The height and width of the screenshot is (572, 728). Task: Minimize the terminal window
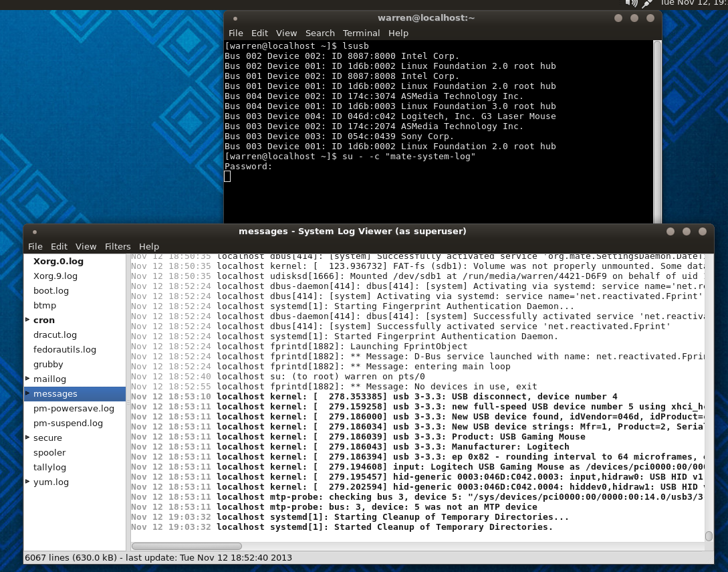click(618, 18)
